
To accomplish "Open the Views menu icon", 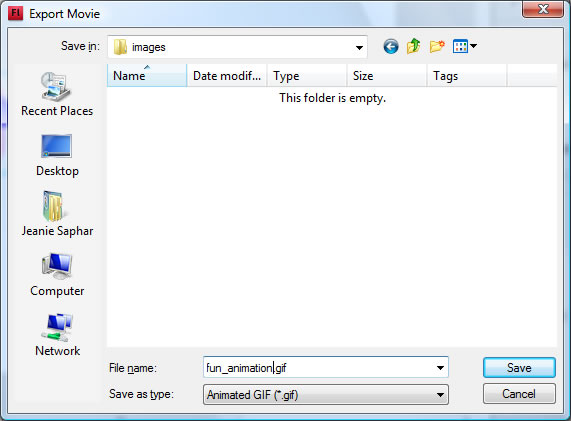I will [x=464, y=46].
